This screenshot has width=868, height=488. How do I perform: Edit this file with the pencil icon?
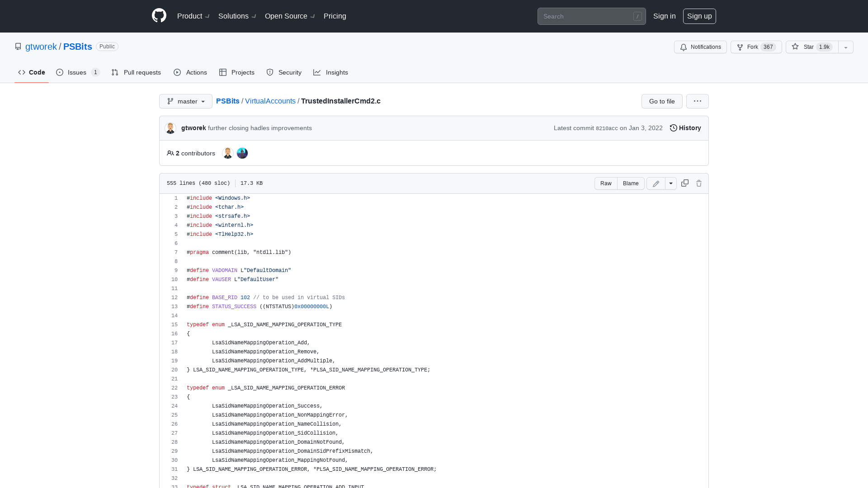(656, 183)
